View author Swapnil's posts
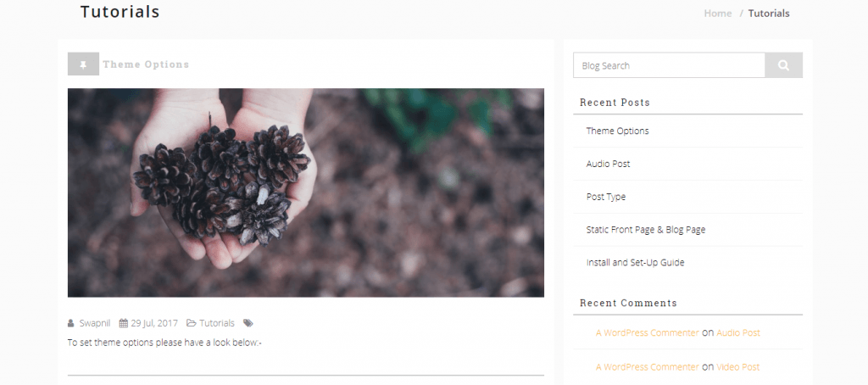The height and width of the screenshot is (385, 868). coord(95,323)
